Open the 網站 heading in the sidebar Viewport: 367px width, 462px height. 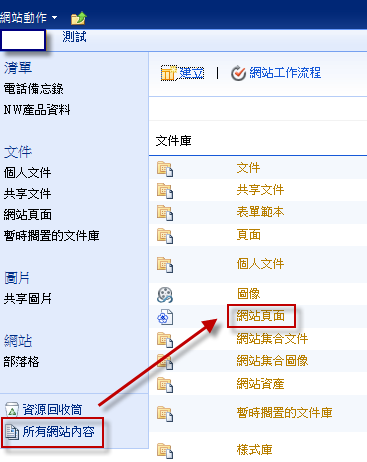point(18,341)
